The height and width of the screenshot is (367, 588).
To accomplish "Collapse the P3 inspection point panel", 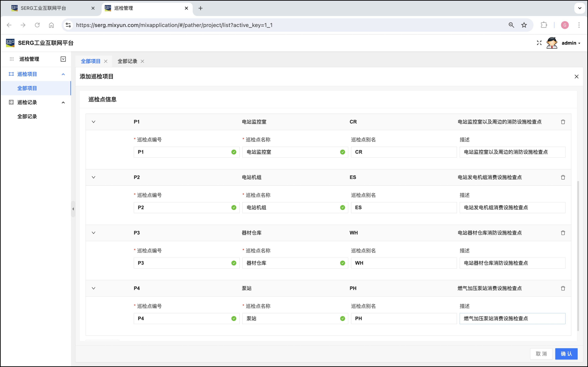I will point(94,233).
